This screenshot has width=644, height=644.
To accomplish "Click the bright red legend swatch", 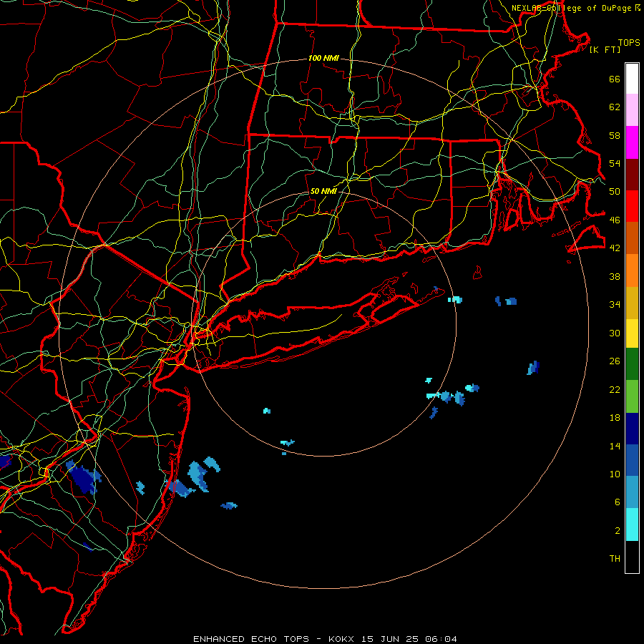I will click(632, 206).
